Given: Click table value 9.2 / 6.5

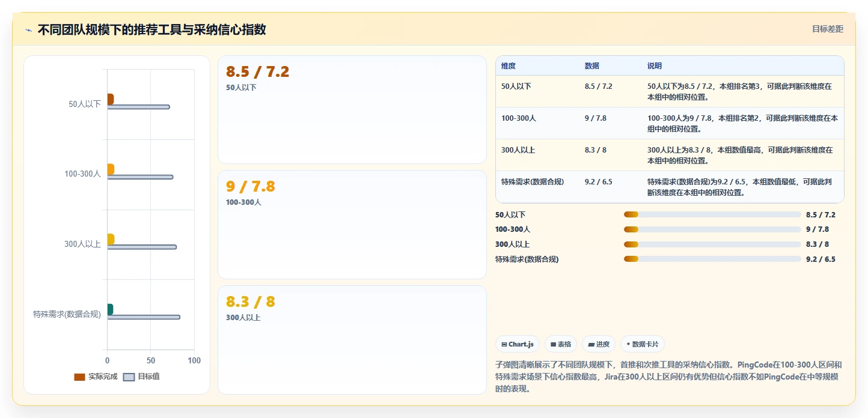Looking at the screenshot, I should coord(598,181).
